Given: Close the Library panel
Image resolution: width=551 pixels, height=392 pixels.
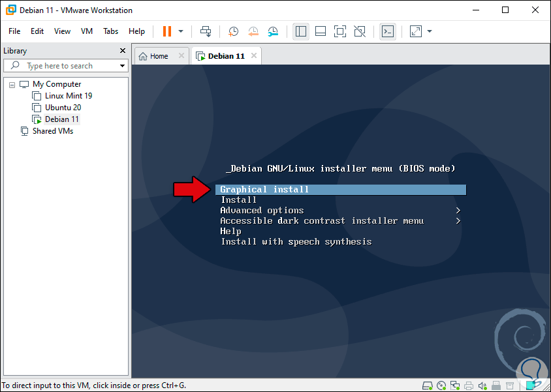Looking at the screenshot, I should [x=123, y=51].
